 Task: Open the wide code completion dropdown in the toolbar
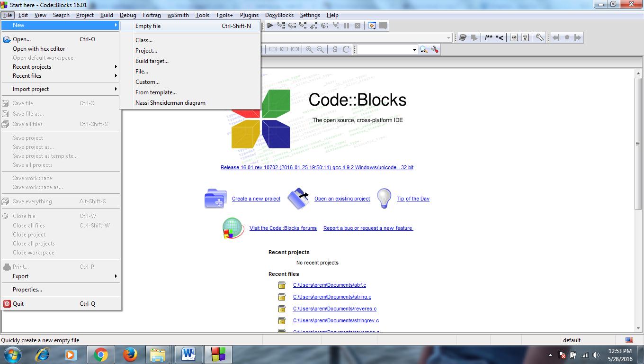pyautogui.click(x=448, y=37)
